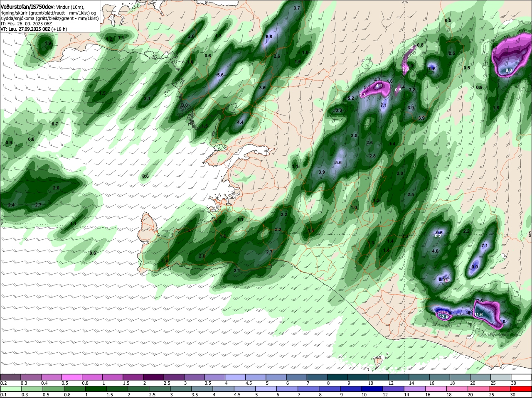Image resolution: width=532 pixels, height=398 pixels.
Task: Click the 11.6 value inside the pink contour
Action: click(478, 315)
